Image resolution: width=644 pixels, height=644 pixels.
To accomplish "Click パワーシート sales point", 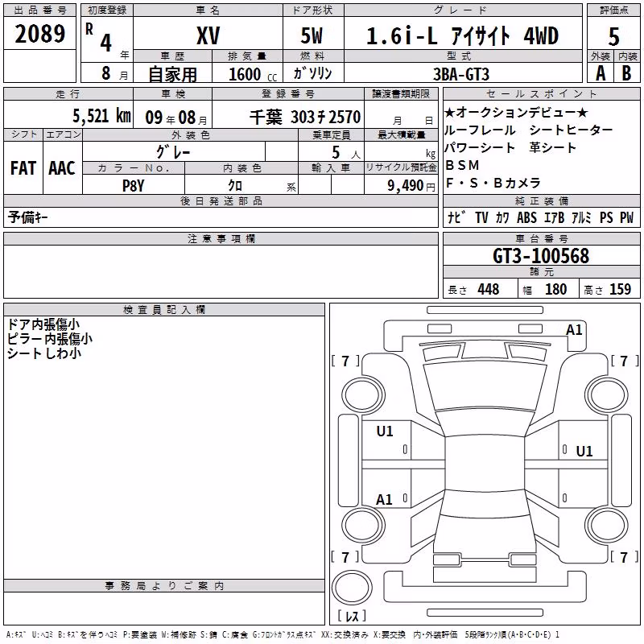I will (480, 148).
